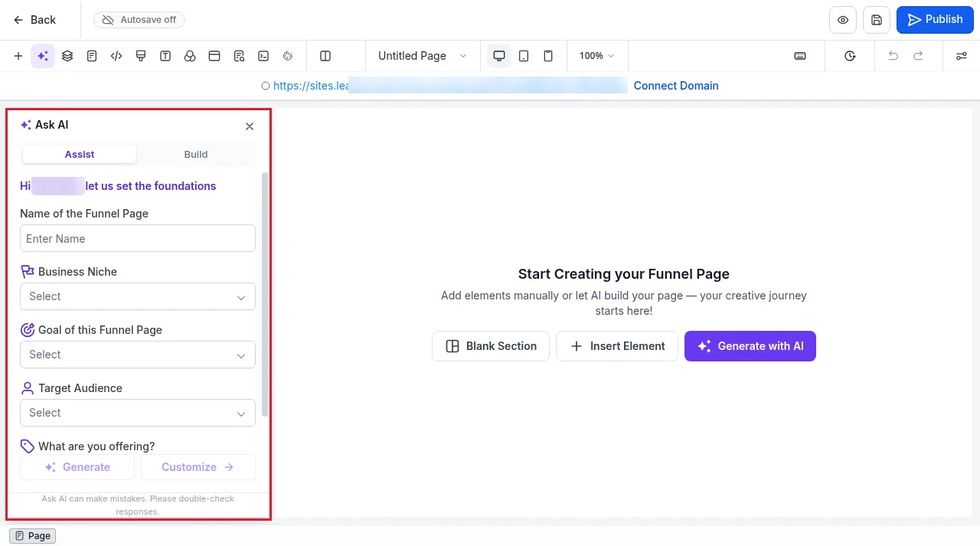Open the popup window toolbar icon
The height and width of the screenshot is (546, 980).
click(214, 56)
